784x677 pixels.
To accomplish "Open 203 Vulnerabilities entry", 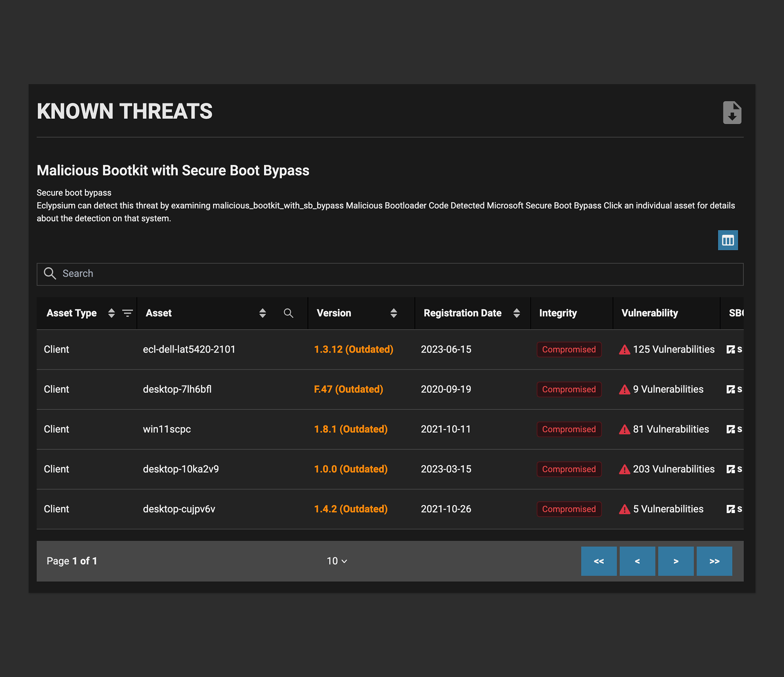I will (673, 469).
